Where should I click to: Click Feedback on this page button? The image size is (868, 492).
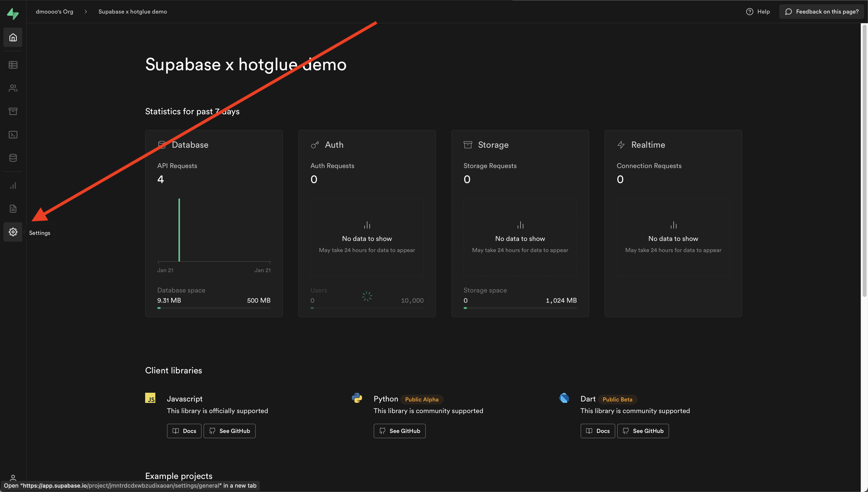tap(821, 11)
